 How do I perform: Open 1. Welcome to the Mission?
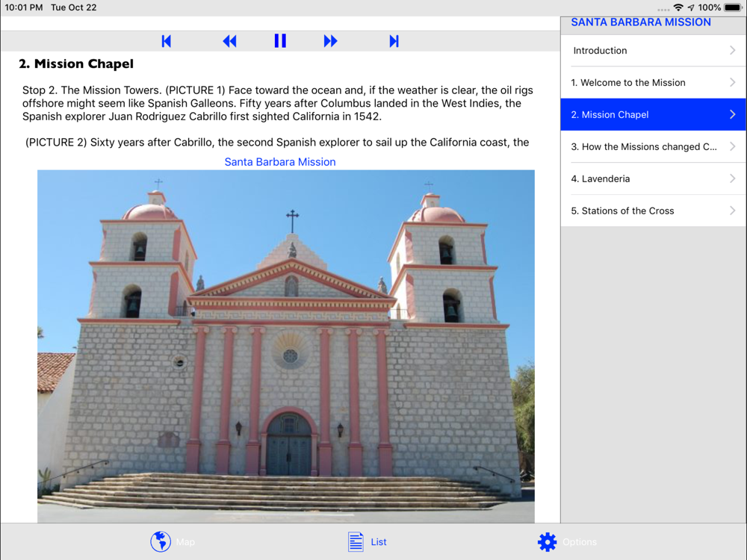(x=653, y=82)
